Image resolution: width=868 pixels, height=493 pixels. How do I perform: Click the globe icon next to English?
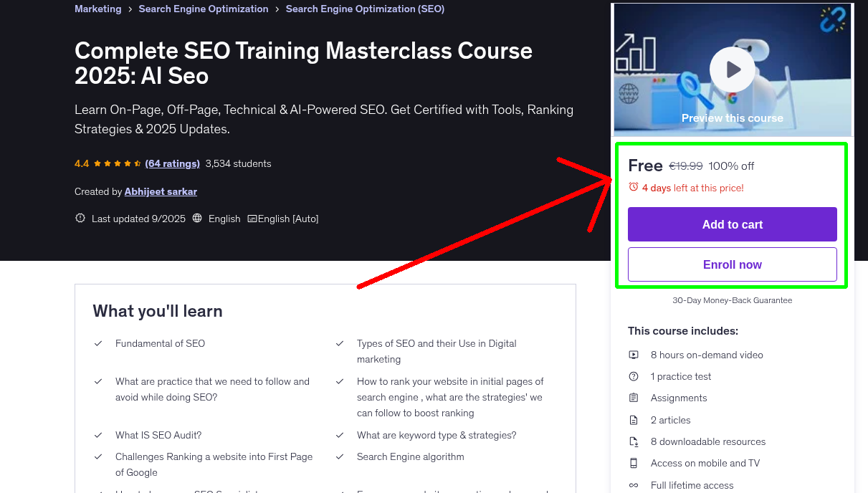click(x=198, y=219)
